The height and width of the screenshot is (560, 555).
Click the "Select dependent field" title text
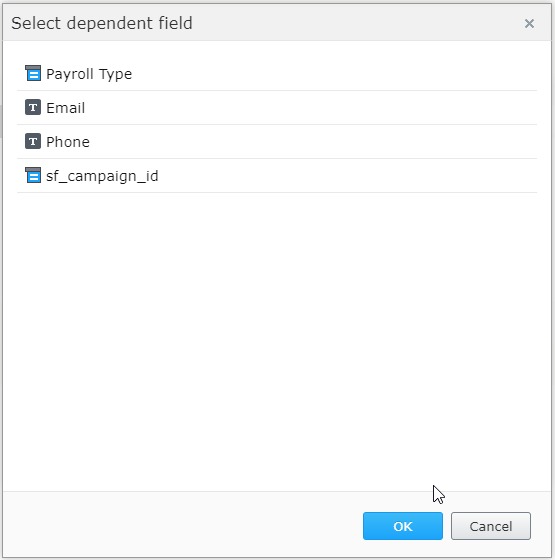(102, 24)
